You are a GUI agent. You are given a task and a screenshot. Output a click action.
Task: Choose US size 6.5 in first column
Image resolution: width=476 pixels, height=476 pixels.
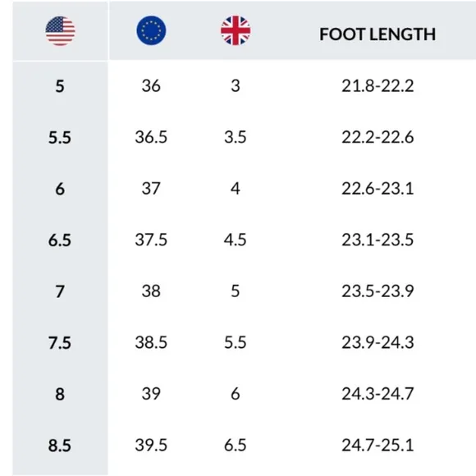[x=60, y=240]
